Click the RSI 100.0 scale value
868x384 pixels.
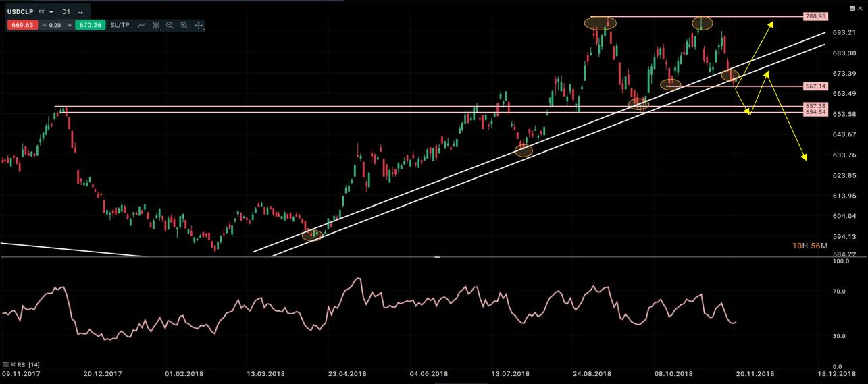(x=842, y=261)
